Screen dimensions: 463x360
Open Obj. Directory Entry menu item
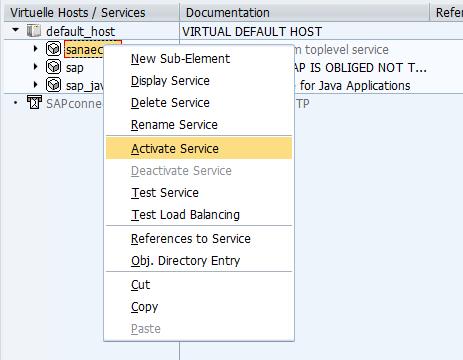pyautogui.click(x=199, y=261)
